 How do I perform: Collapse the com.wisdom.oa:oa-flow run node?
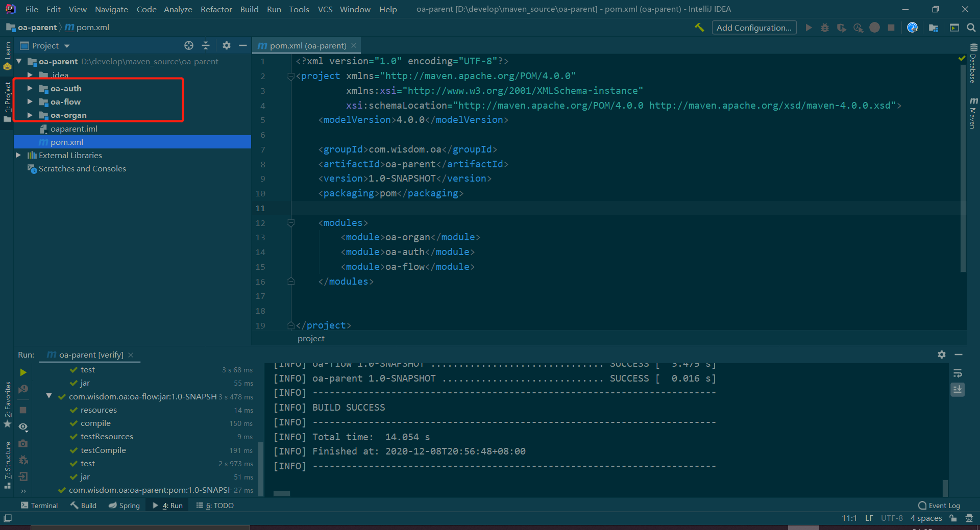point(49,396)
